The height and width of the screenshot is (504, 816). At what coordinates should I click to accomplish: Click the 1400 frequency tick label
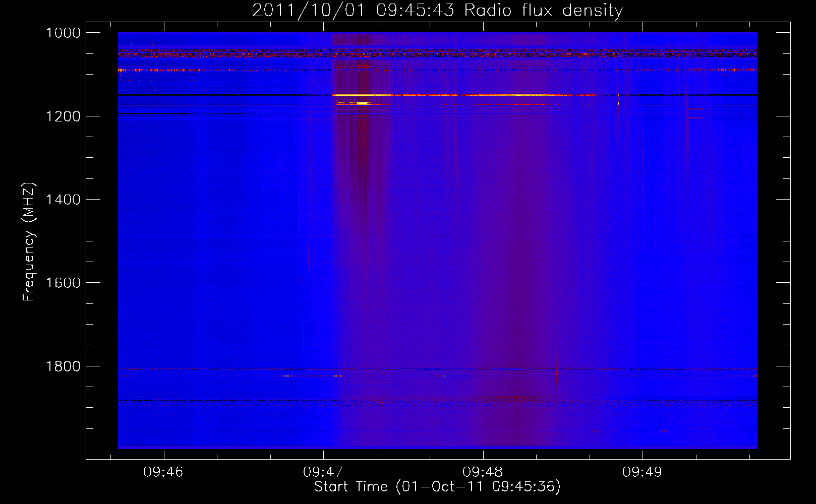click(63, 200)
